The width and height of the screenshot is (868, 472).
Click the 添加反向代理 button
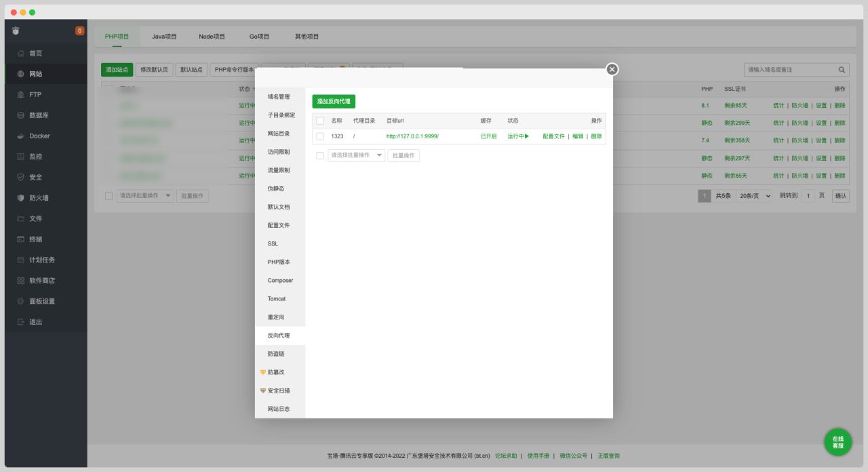point(334,101)
